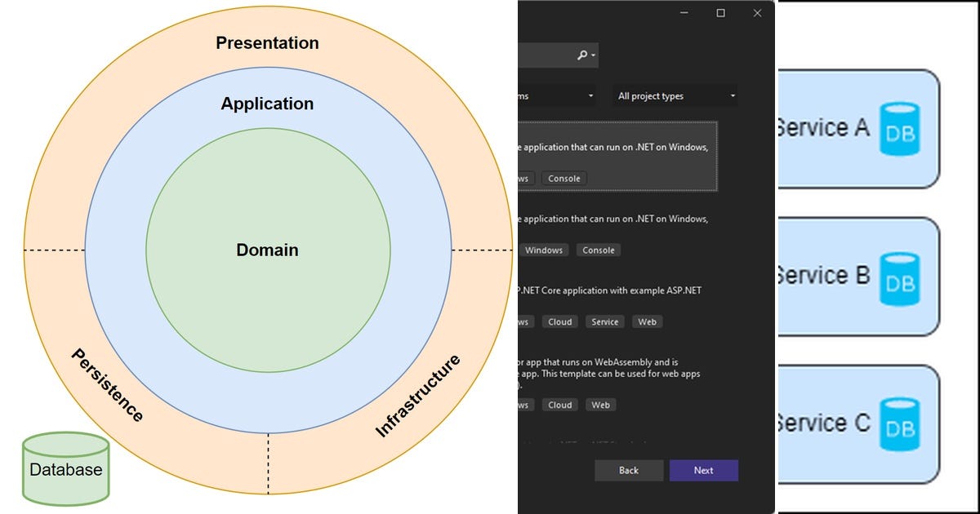Click the Next button

point(703,471)
